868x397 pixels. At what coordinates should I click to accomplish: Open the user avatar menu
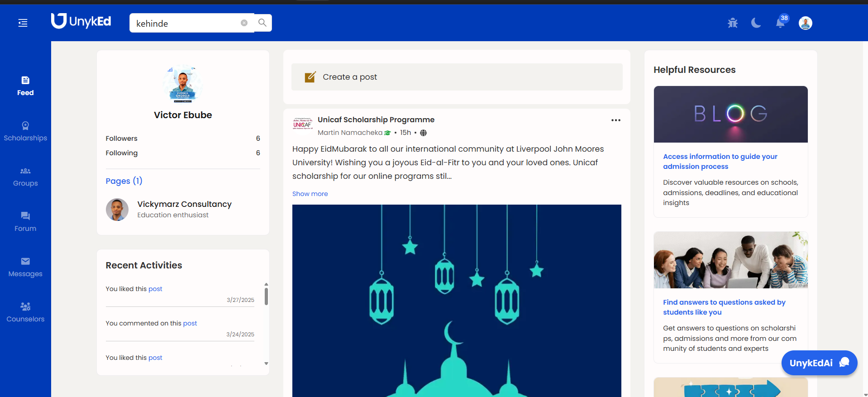click(x=805, y=23)
